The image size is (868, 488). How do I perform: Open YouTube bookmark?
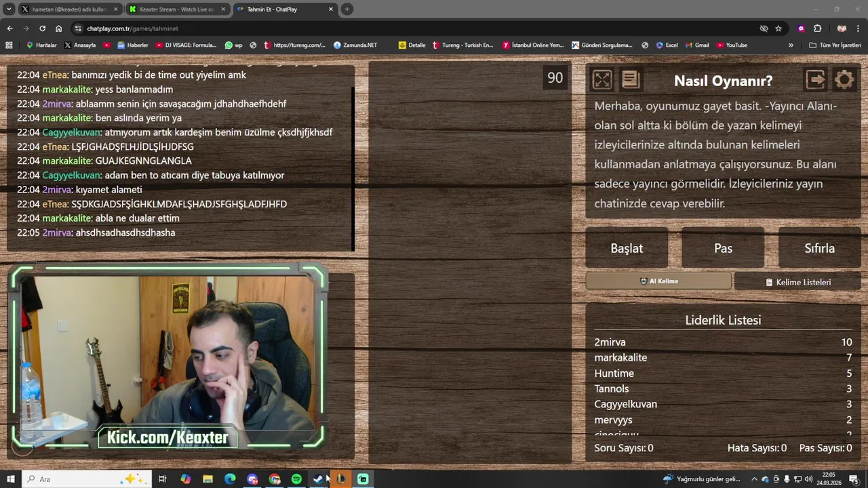732,45
